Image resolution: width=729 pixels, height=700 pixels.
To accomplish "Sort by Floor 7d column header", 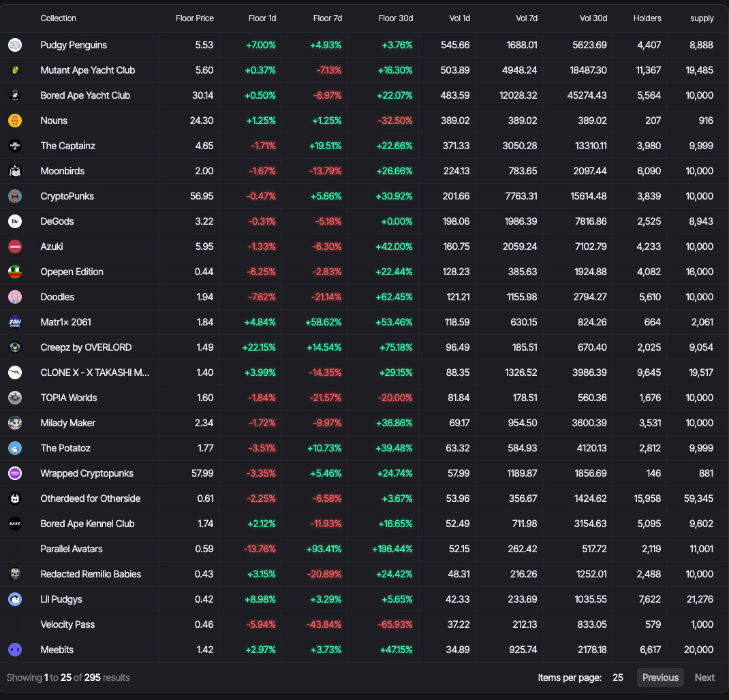I will click(x=328, y=18).
